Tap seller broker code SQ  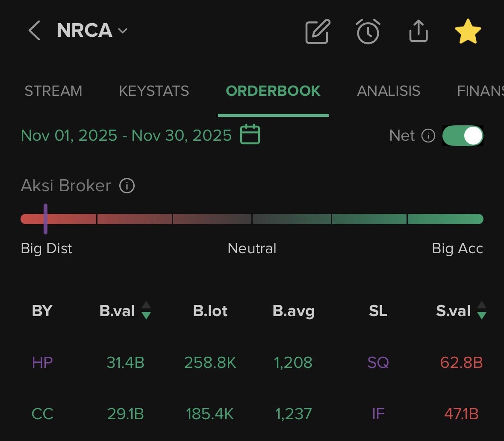tap(378, 363)
